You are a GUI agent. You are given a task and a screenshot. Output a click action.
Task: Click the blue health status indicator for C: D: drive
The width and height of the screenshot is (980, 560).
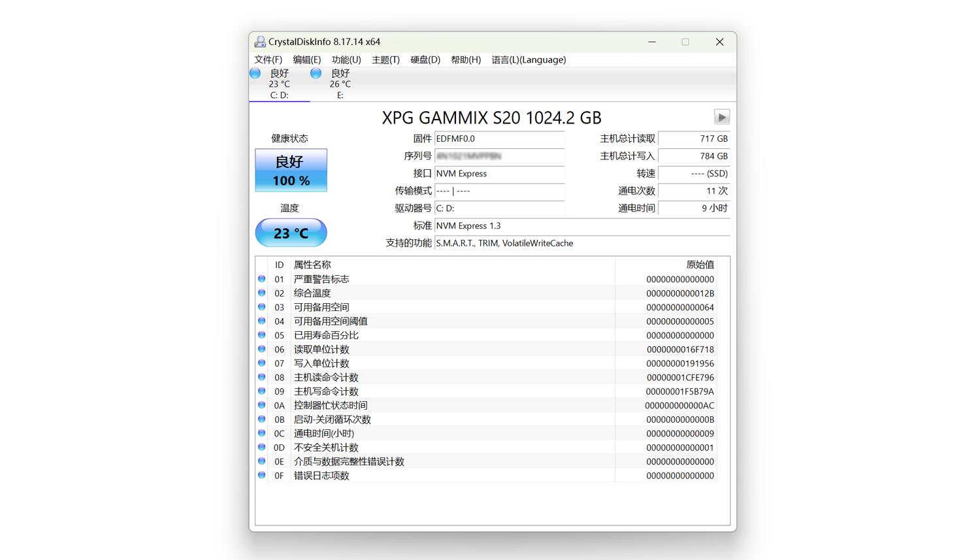pyautogui.click(x=254, y=73)
